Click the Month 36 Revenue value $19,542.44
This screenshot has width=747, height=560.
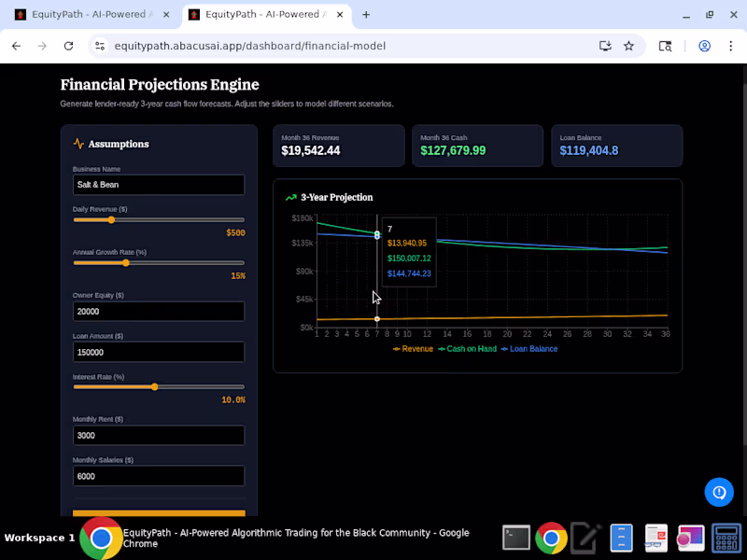click(x=311, y=150)
